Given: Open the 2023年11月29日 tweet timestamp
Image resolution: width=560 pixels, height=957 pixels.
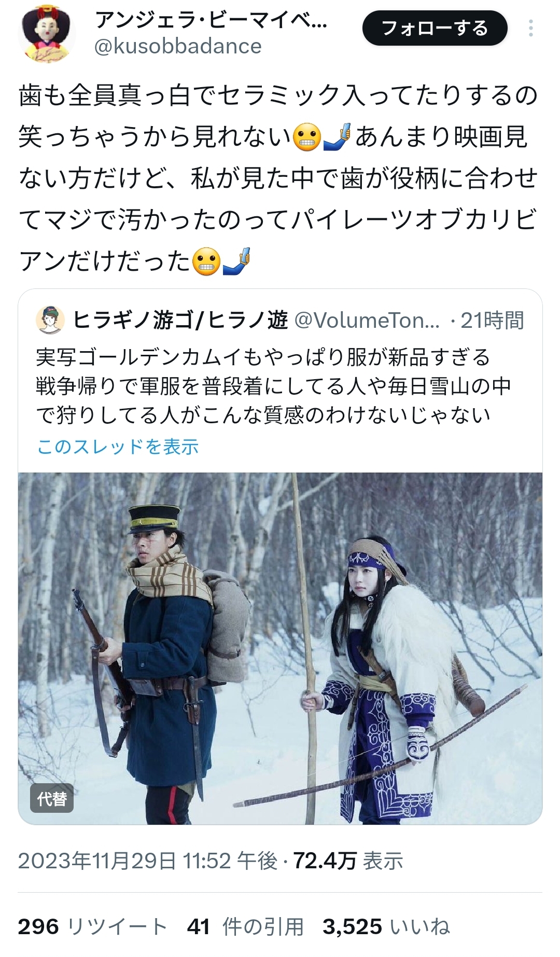Looking at the screenshot, I should click(x=148, y=861).
